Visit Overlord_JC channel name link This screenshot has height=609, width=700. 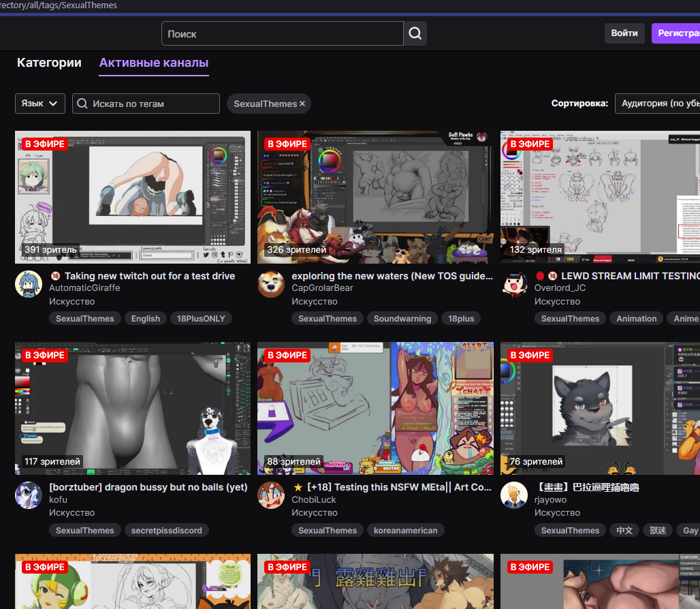[x=560, y=288]
